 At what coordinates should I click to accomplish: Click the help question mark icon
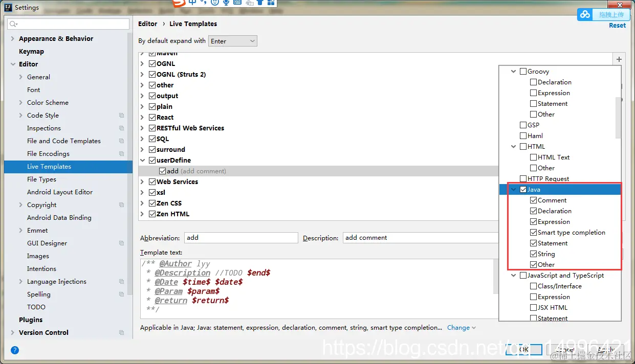click(x=15, y=350)
